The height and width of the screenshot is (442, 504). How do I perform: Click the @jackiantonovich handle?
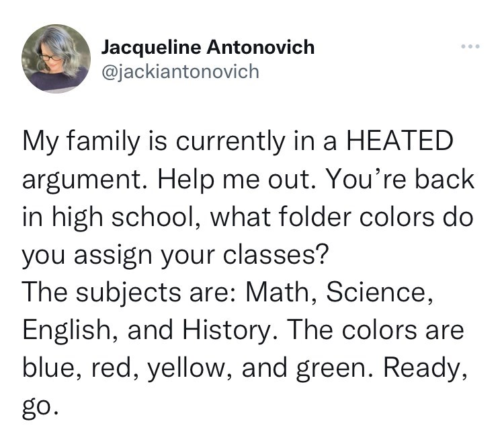point(179,70)
